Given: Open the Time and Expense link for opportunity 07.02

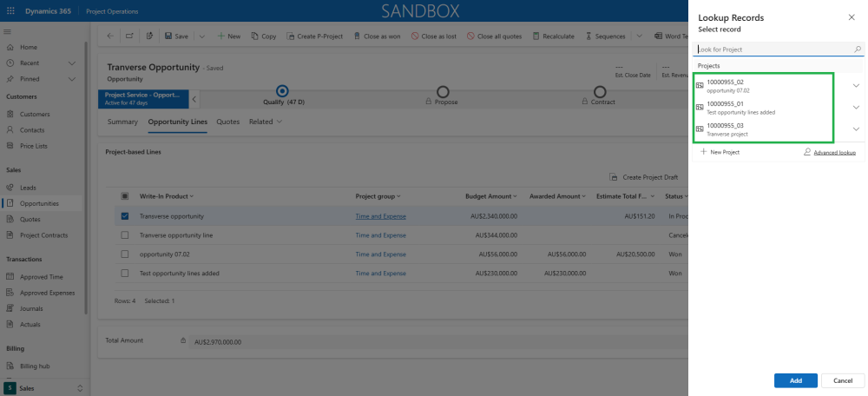Looking at the screenshot, I should tap(381, 254).
